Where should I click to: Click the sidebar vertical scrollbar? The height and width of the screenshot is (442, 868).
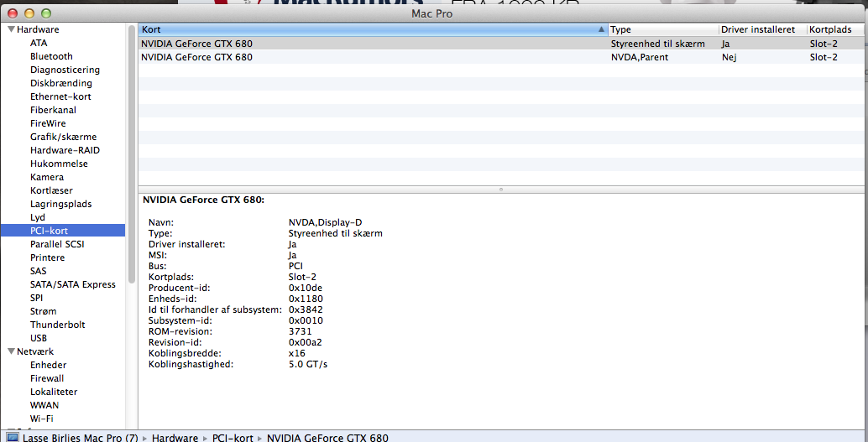(x=132, y=153)
